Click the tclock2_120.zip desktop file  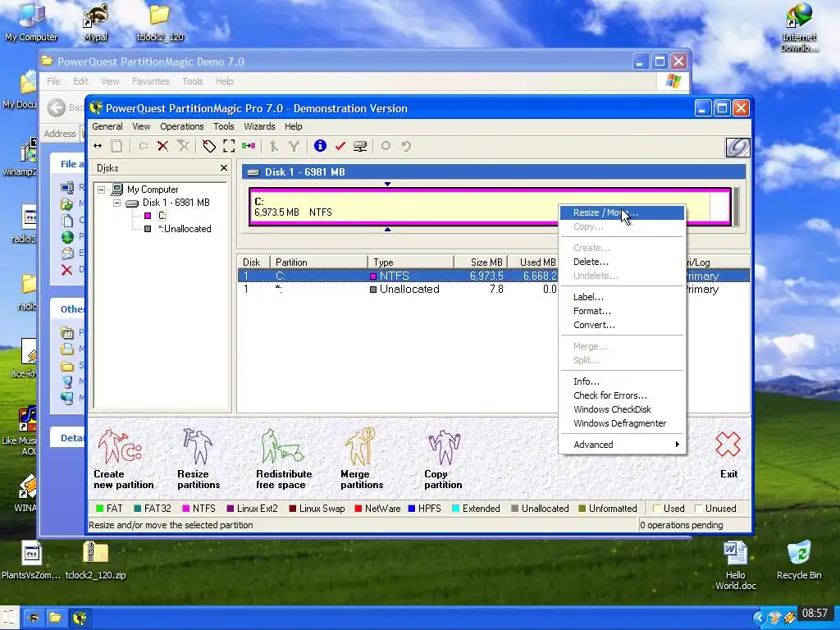95,560
